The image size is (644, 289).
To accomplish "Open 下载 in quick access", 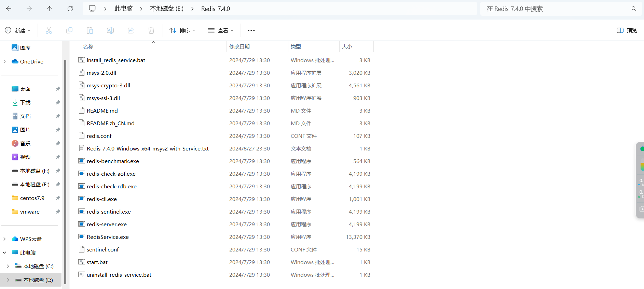I will 21,102.
